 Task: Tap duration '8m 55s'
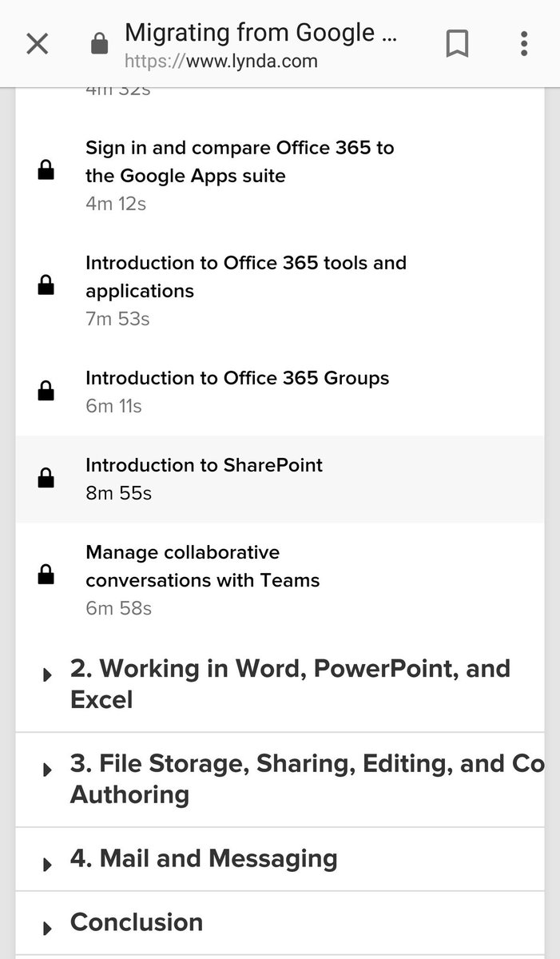point(118,493)
